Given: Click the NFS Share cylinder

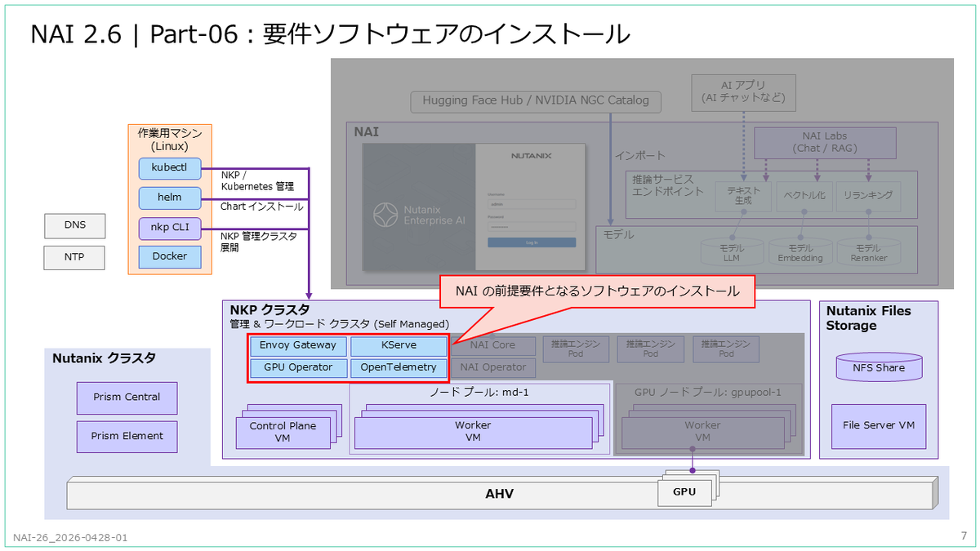Looking at the screenshot, I should (879, 367).
